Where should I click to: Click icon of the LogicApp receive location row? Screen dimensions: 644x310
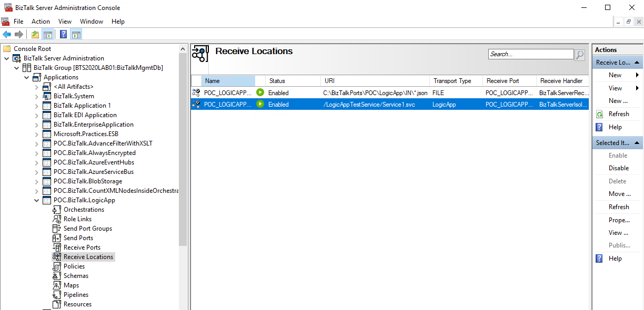coord(196,105)
